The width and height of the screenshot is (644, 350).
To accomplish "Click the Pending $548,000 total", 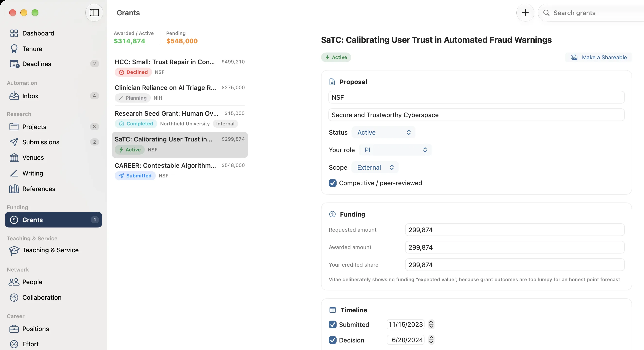I will point(182,37).
